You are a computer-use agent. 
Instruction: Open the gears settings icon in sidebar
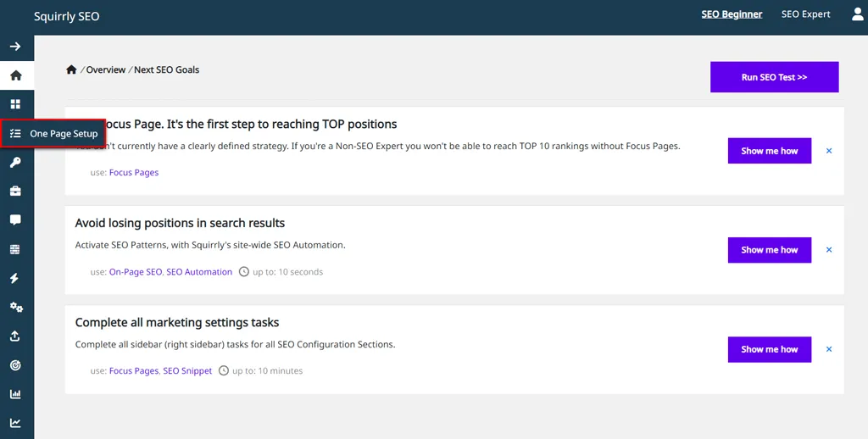pos(16,308)
